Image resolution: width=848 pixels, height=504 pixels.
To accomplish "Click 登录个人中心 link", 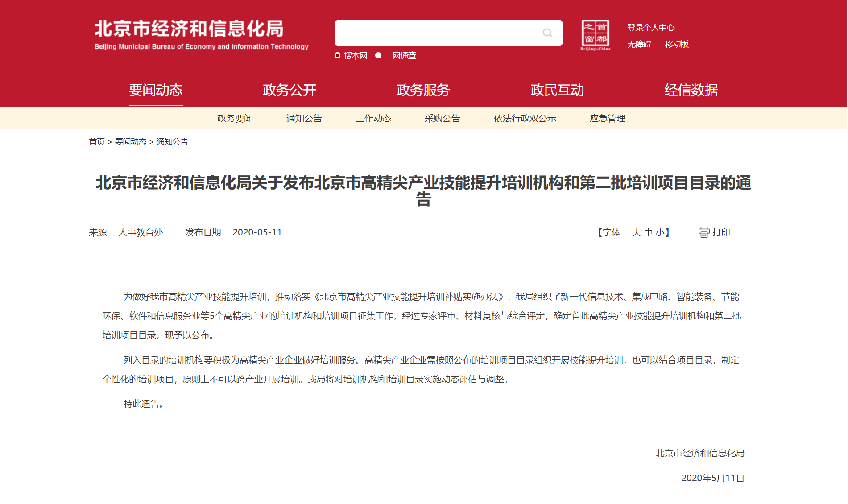I will [x=651, y=28].
